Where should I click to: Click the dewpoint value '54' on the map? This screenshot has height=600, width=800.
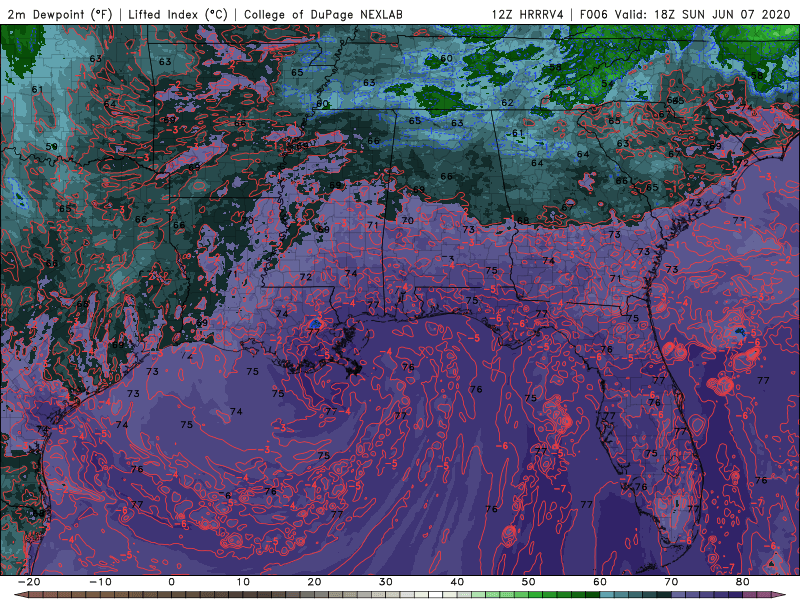pos(607,84)
